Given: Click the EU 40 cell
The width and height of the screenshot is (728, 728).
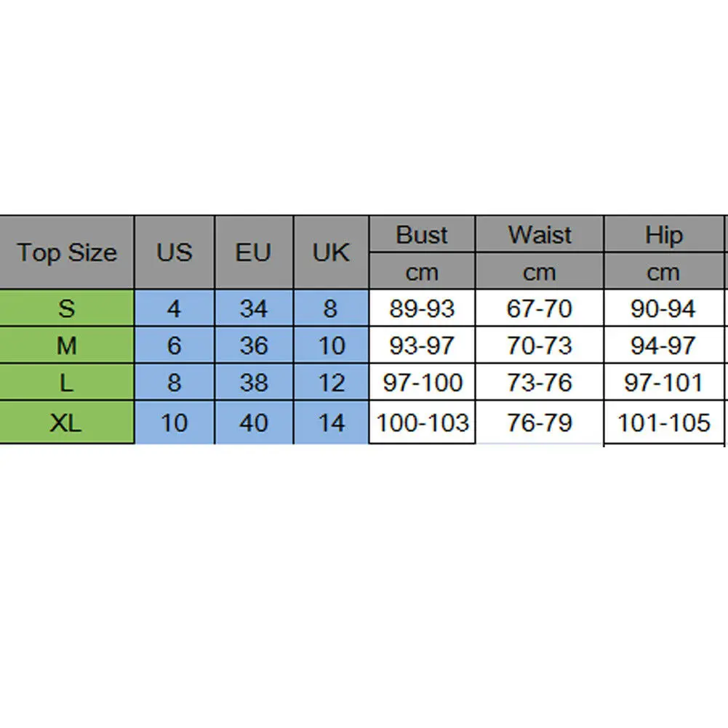Looking at the screenshot, I should point(254,423).
